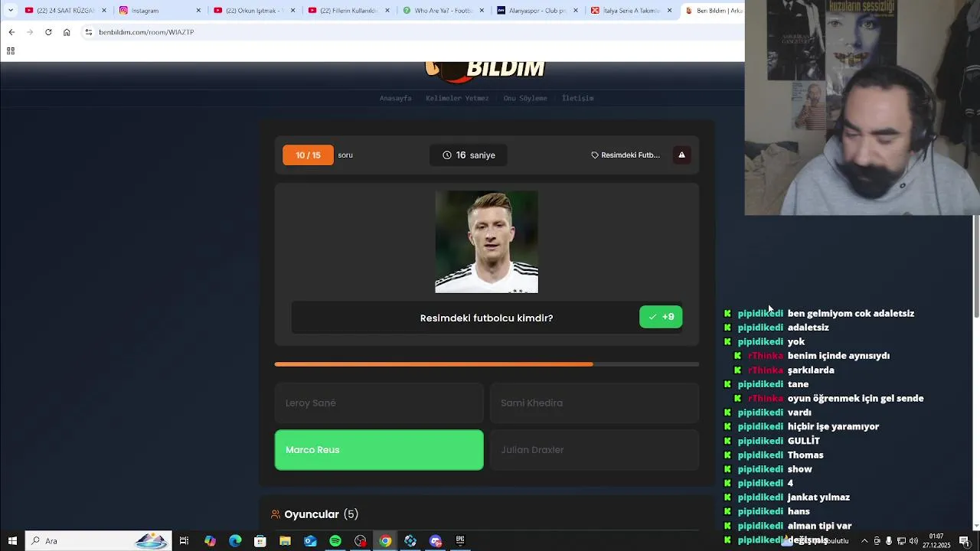The height and width of the screenshot is (551, 980).
Task: Select the Leroy Sané answer
Action: [379, 403]
